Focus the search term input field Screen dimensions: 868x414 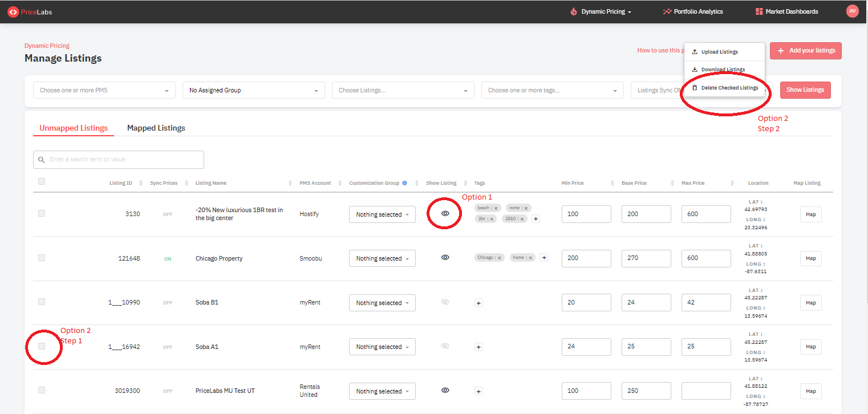coord(119,160)
